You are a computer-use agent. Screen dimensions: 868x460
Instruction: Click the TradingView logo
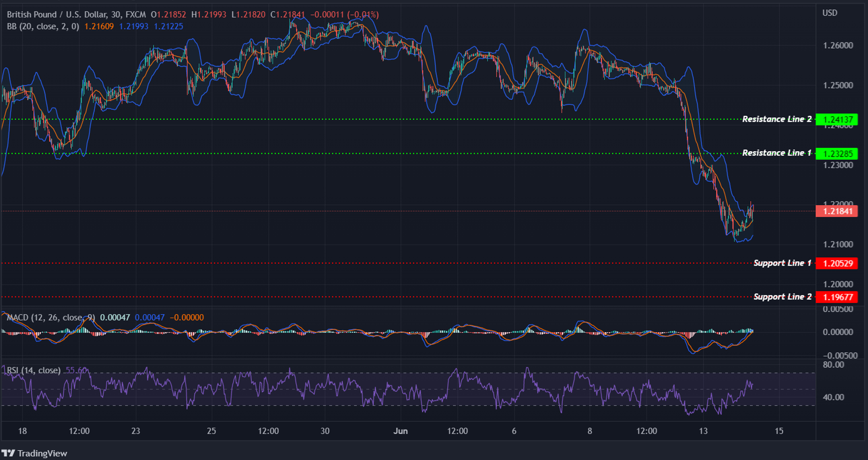(34, 453)
